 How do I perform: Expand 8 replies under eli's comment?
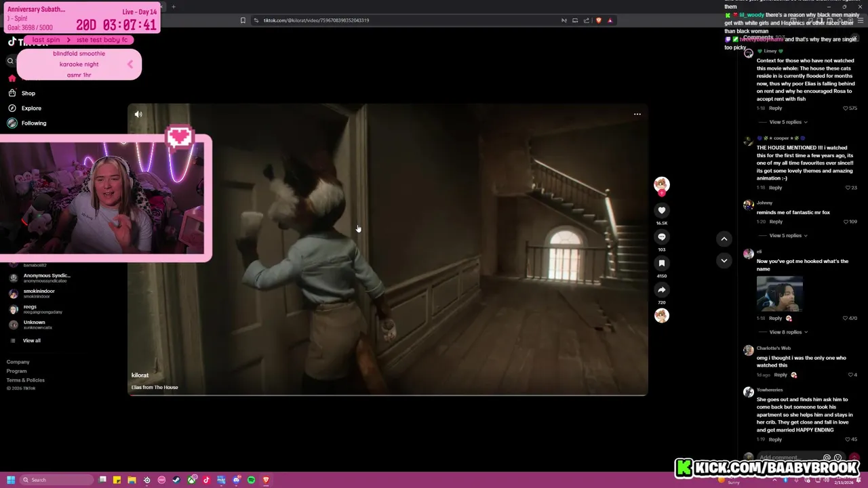point(788,332)
